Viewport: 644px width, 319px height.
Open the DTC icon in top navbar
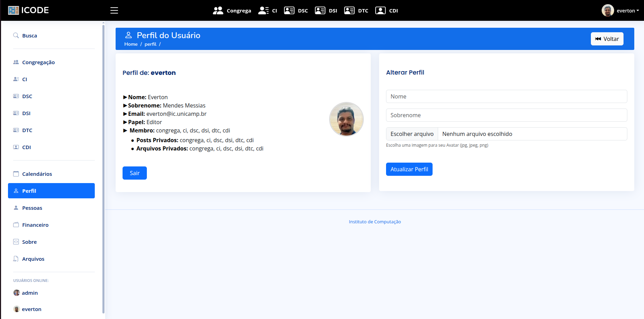(x=349, y=10)
